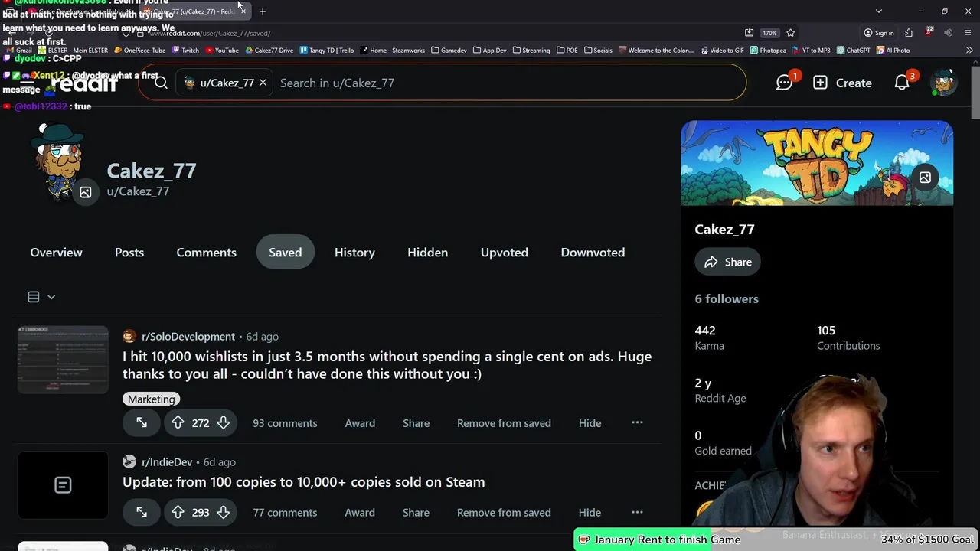
Task: Open the History tab
Action: point(354,253)
